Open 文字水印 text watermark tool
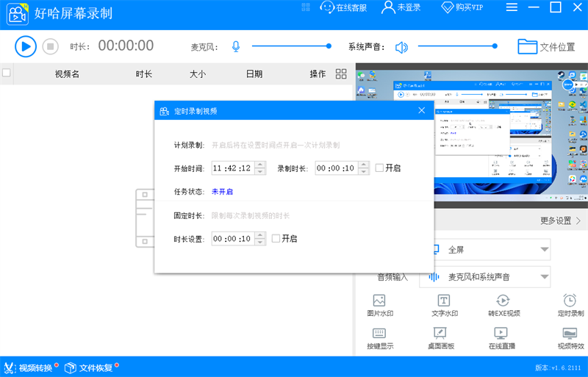Screen dimensions: 588x377 (444, 305)
